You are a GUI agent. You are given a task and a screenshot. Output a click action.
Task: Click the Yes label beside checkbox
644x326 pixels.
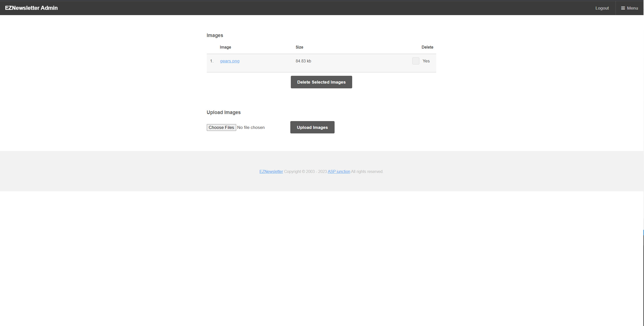coord(426,61)
